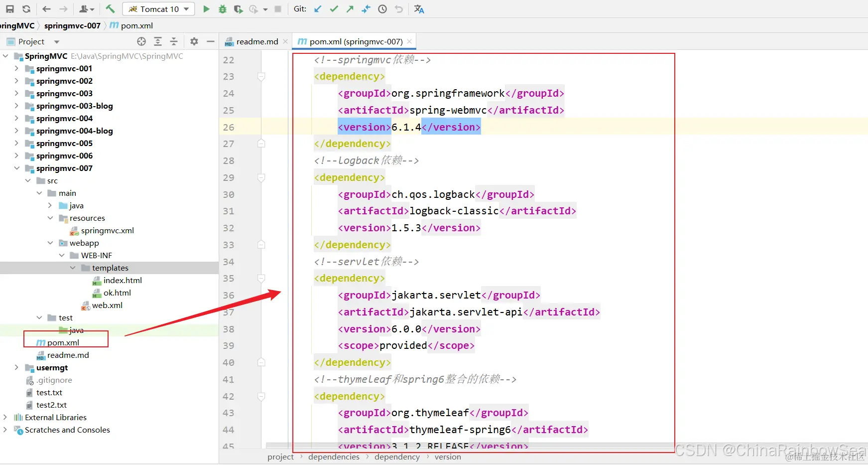Screen dimensions: 868x465
Task: Expand all nodes in Project panel
Action: tap(158, 41)
